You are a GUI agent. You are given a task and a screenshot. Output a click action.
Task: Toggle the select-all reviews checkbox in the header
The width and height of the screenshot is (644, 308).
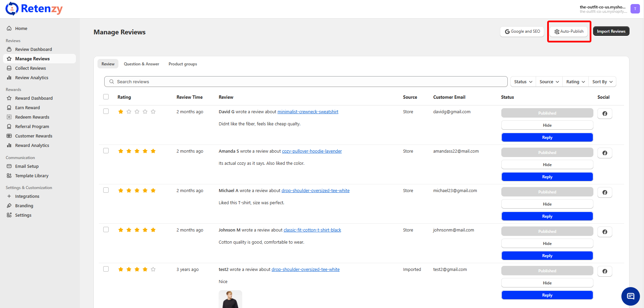(106, 97)
